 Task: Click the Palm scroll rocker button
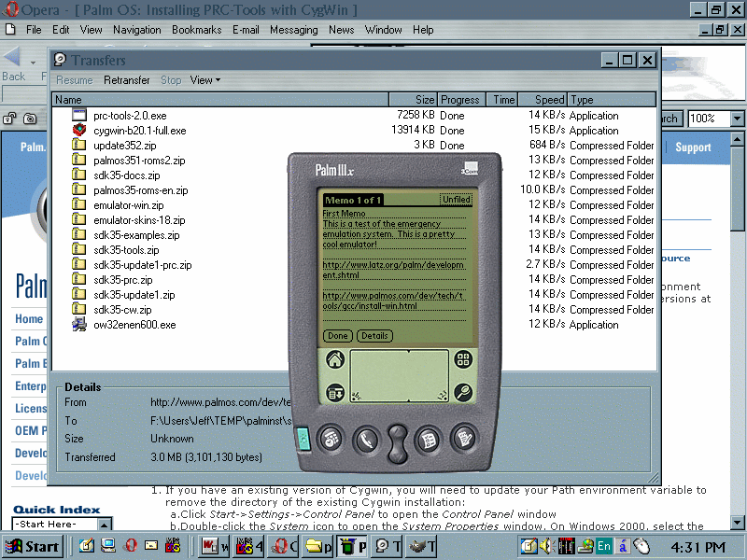(397, 444)
